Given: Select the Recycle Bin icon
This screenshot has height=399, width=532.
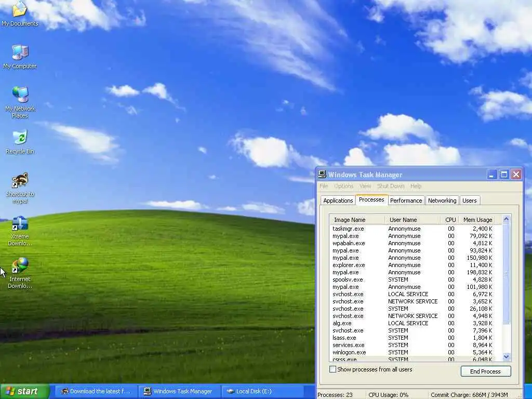Looking at the screenshot, I should [20, 142].
